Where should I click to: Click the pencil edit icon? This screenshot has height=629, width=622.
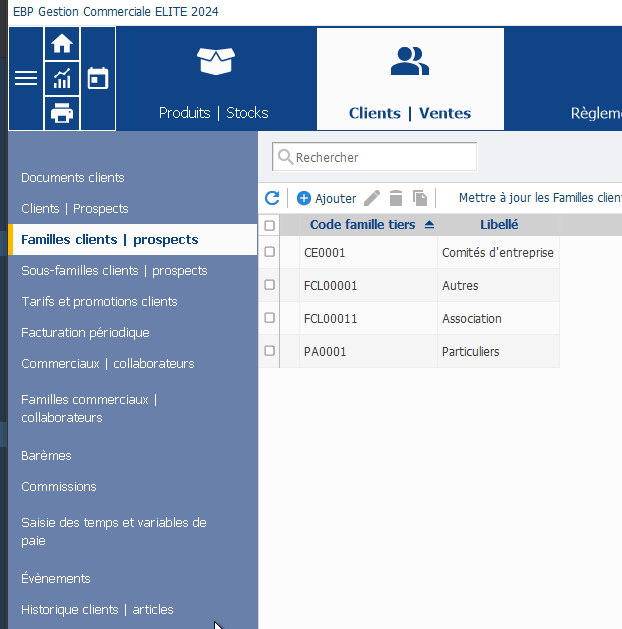tap(372, 198)
